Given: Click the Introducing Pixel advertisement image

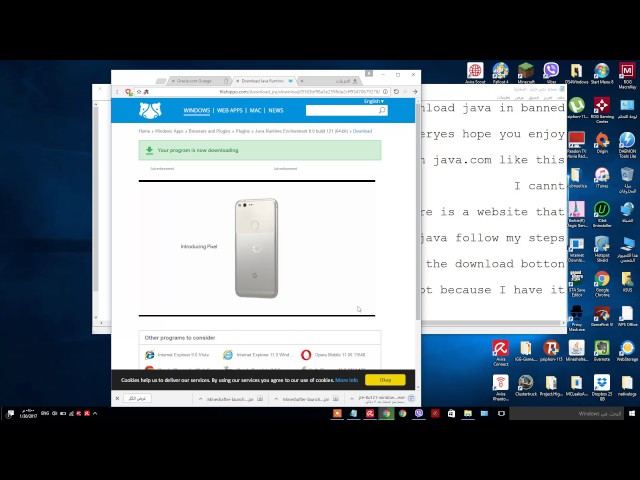Looking at the screenshot, I should pos(257,248).
